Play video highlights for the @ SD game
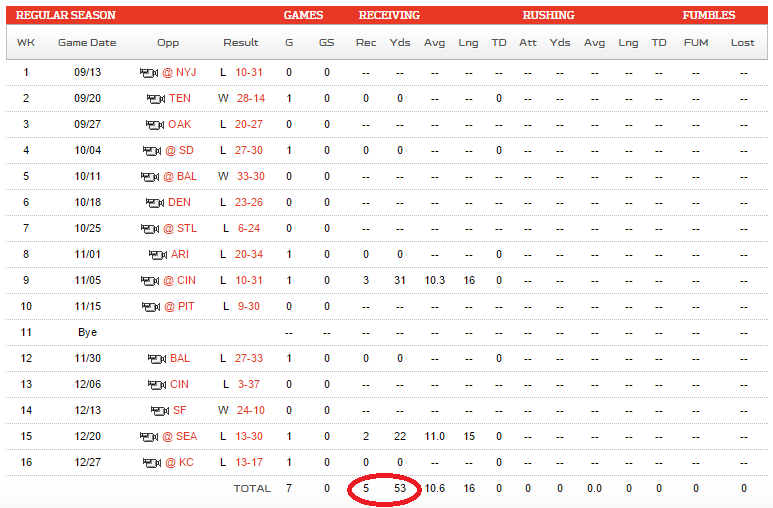The image size is (773, 508). [x=150, y=151]
